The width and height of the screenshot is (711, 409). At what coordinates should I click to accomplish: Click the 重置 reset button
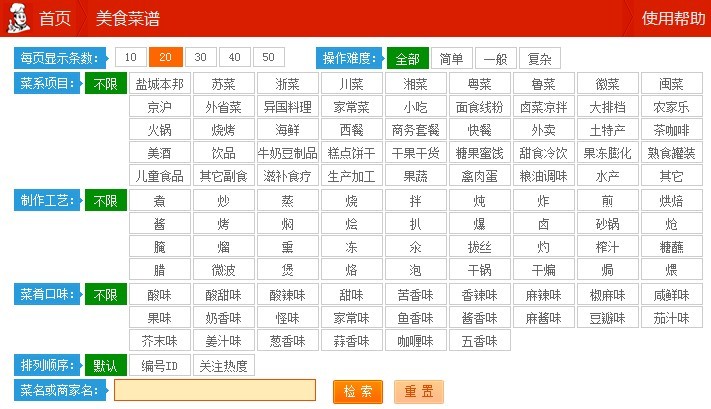coord(418,391)
